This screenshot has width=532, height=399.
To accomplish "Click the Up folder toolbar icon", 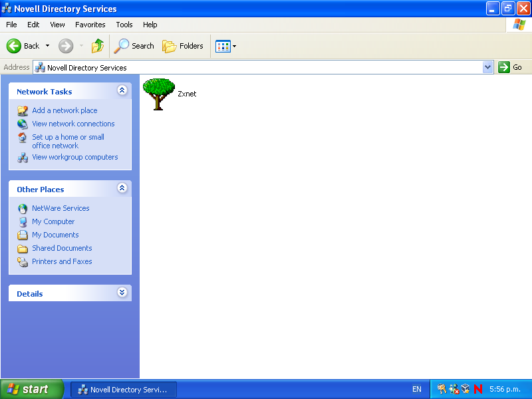I will click(98, 46).
